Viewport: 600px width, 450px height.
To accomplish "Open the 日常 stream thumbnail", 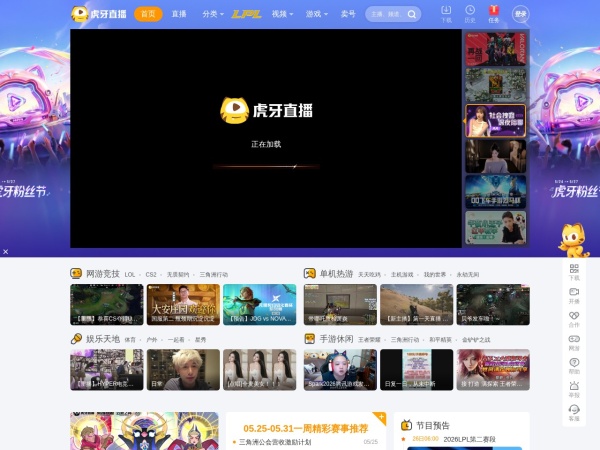I will click(183, 370).
